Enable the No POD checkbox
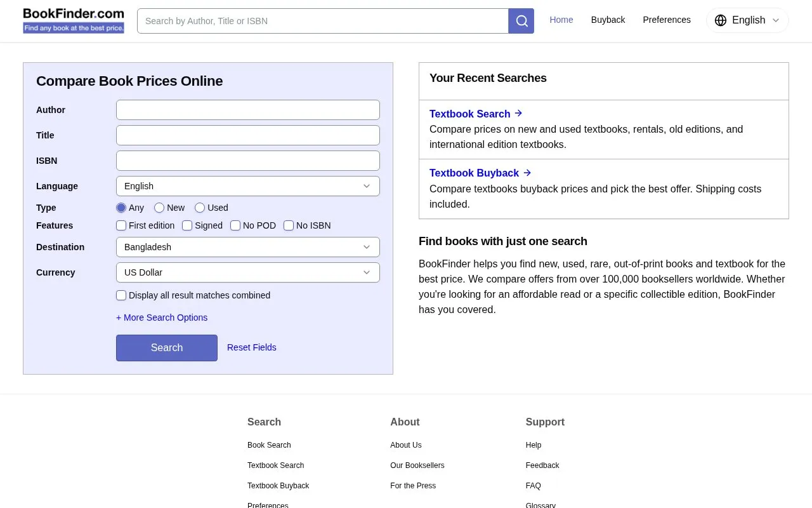812x508 pixels. [x=235, y=225]
